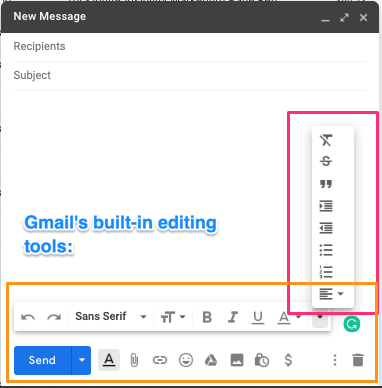Insert a link
Viewport: 382px width, 388px height.
point(160,360)
